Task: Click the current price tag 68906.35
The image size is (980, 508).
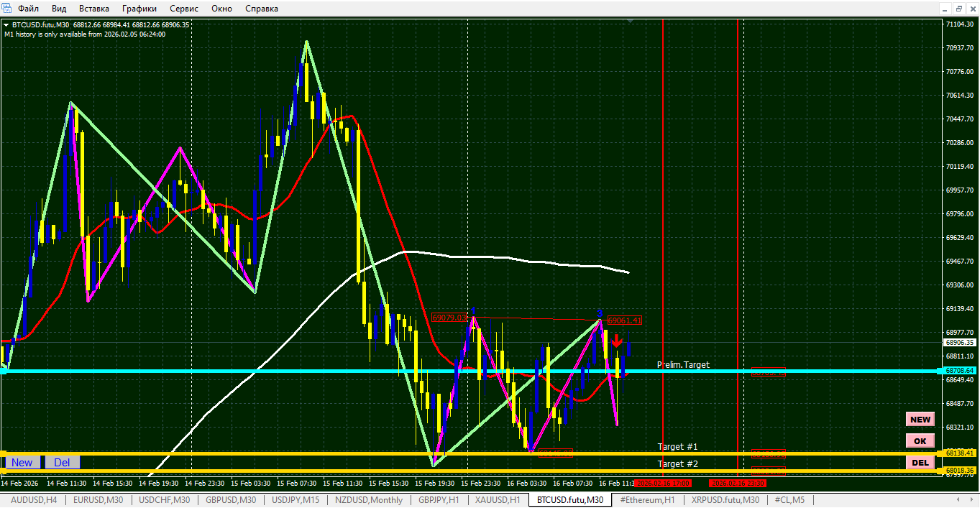Action: tap(960, 343)
